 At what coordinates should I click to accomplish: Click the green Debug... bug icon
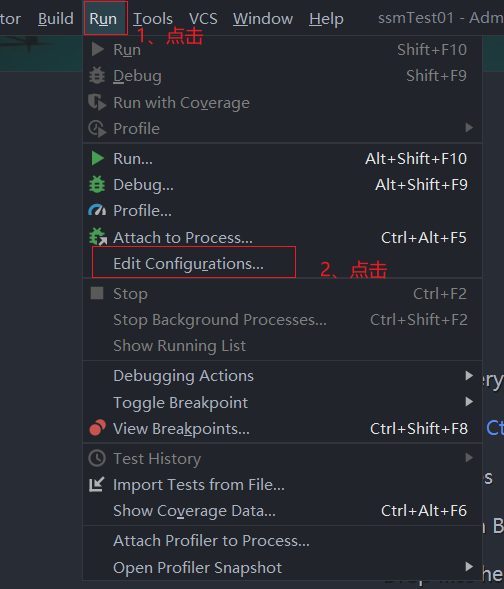click(x=97, y=184)
